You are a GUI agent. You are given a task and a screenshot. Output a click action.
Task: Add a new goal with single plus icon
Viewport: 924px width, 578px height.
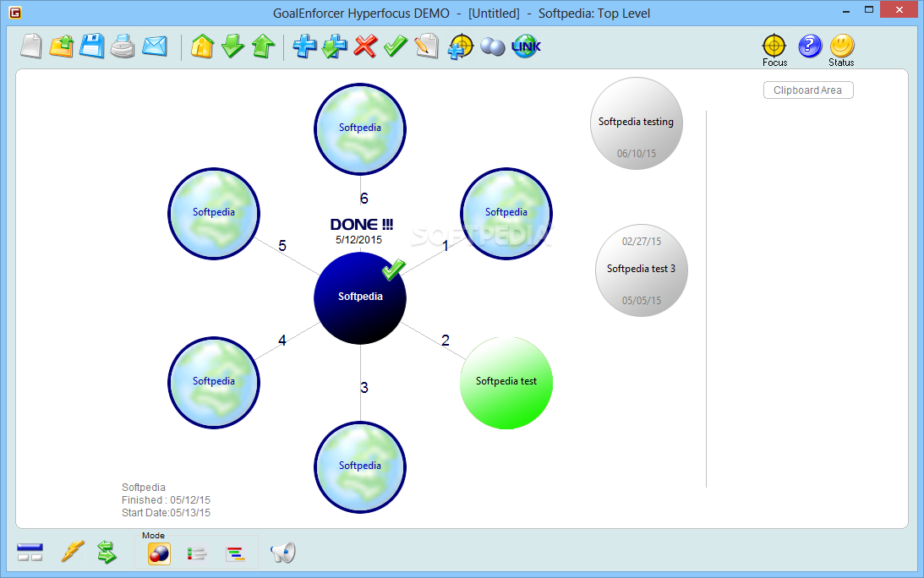pos(304,46)
